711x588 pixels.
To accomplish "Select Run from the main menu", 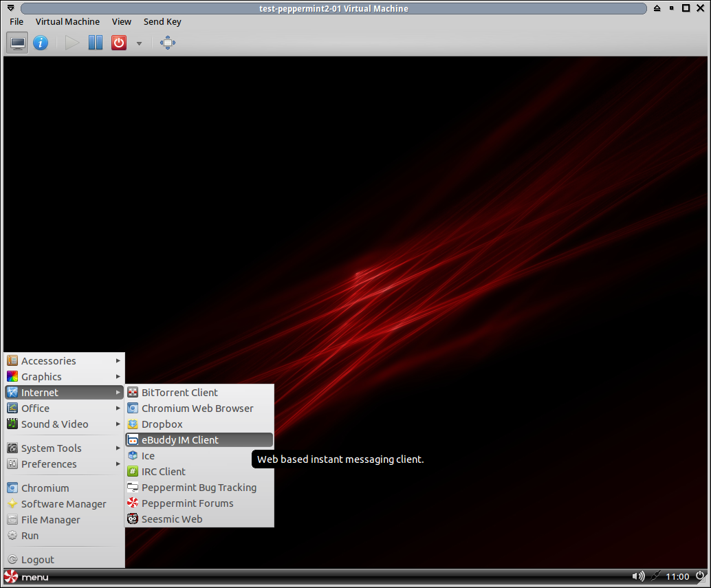I will (64, 536).
